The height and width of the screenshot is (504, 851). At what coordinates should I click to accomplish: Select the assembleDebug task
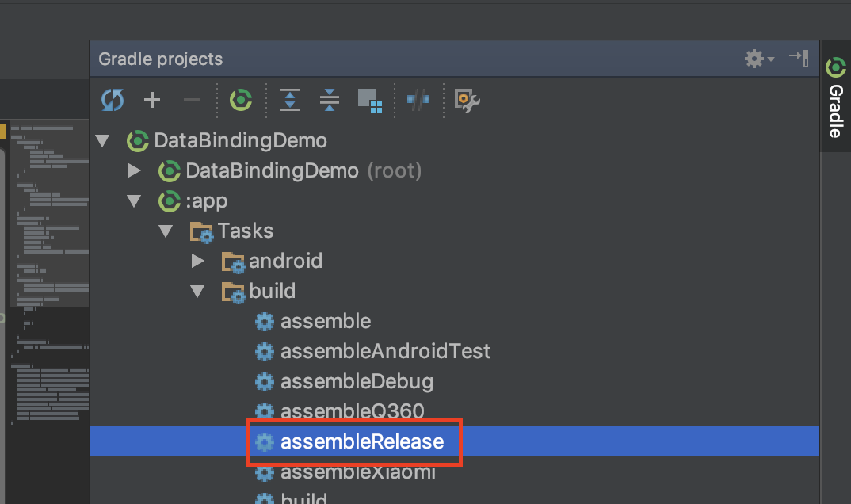tap(357, 381)
